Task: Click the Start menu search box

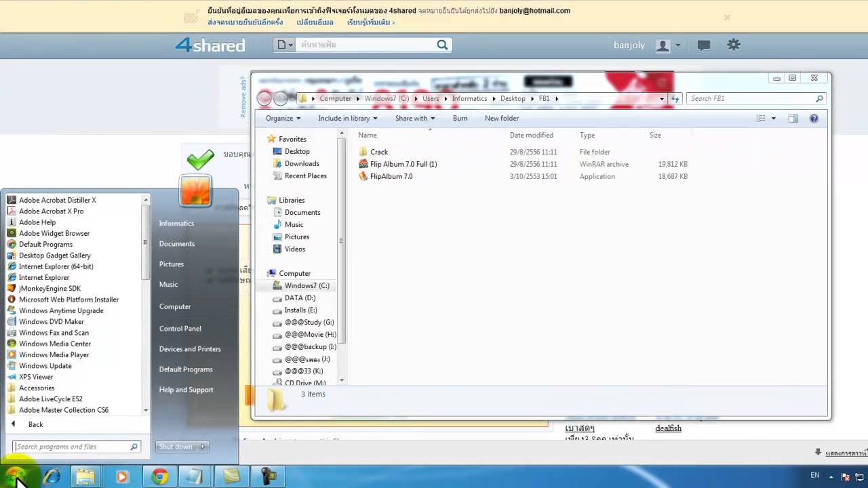Action: pyautogui.click(x=77, y=447)
